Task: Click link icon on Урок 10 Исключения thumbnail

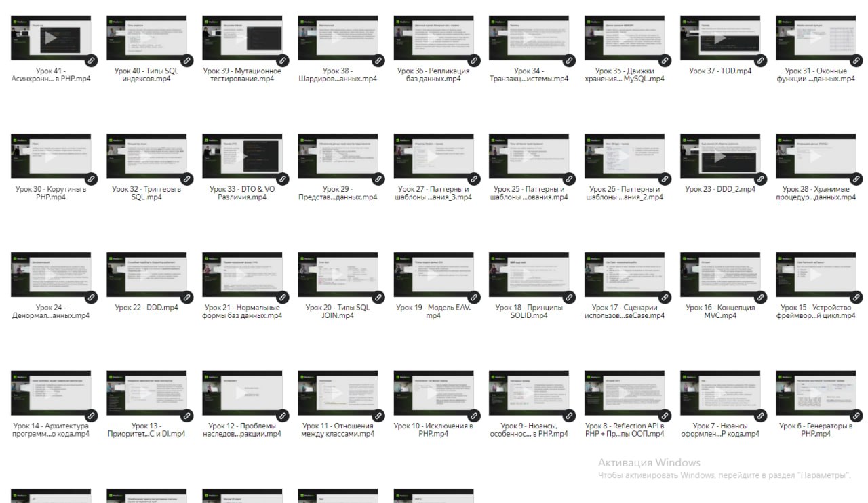Action: pos(473,416)
